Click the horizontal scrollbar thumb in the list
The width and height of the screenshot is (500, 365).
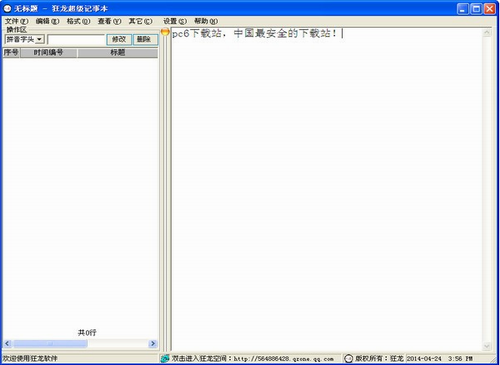[50, 343]
